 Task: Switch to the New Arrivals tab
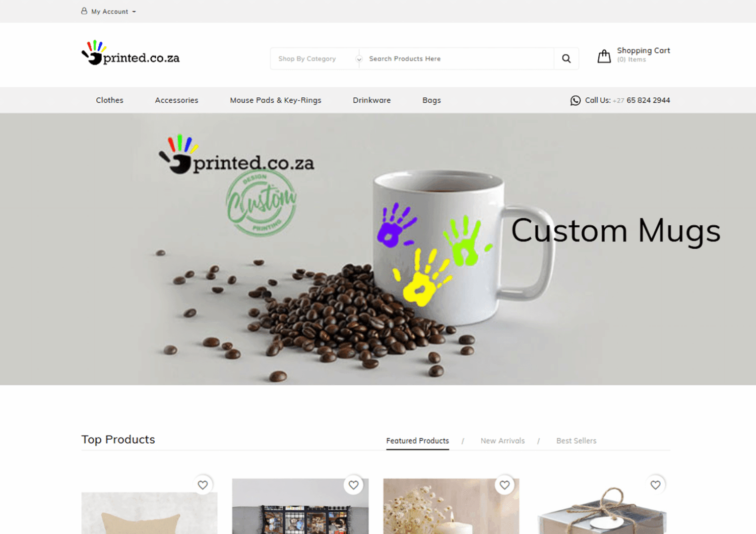coord(502,441)
